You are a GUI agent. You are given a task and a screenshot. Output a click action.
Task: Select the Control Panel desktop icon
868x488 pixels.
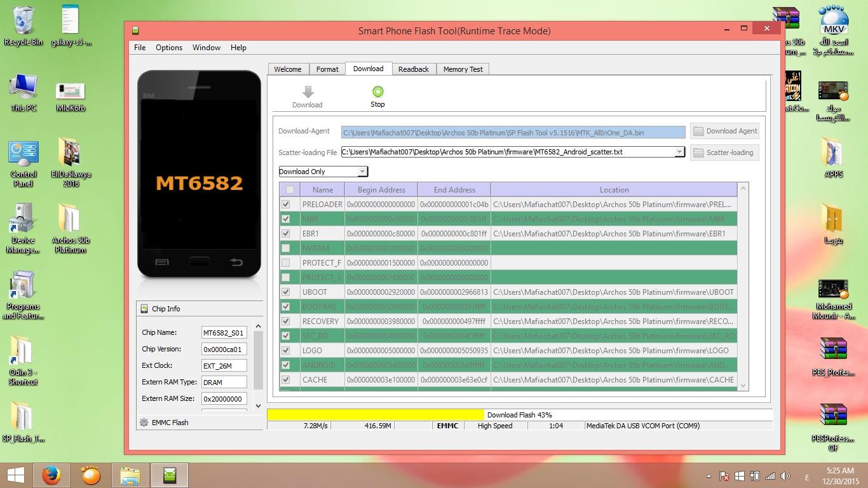tap(24, 154)
